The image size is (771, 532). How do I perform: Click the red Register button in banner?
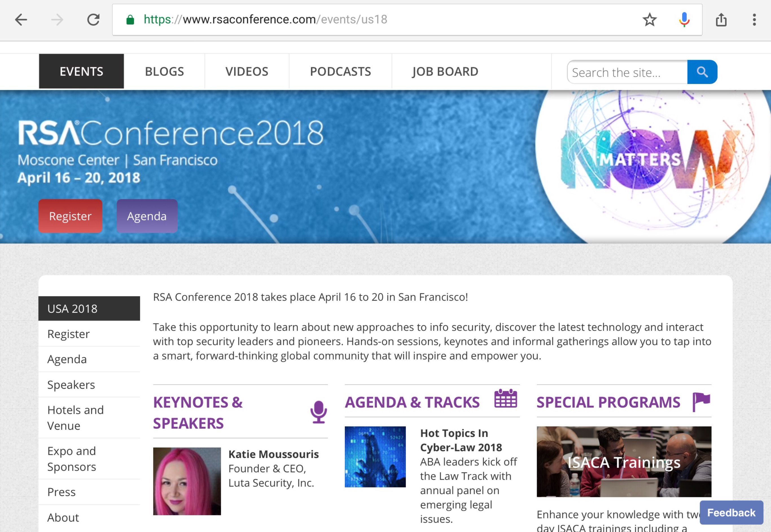(x=70, y=216)
